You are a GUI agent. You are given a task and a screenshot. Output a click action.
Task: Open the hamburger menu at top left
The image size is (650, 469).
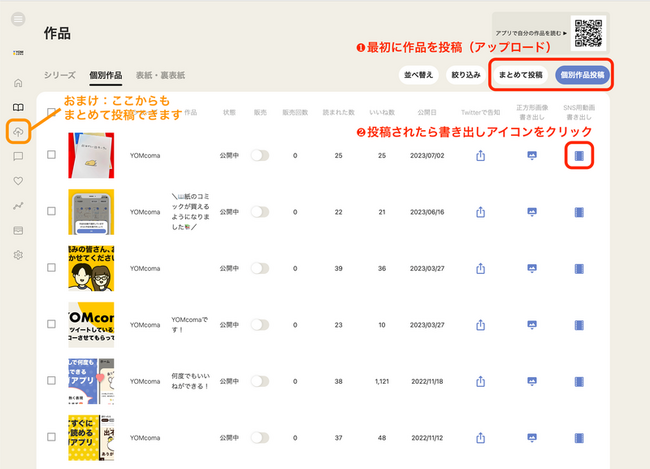tap(18, 20)
